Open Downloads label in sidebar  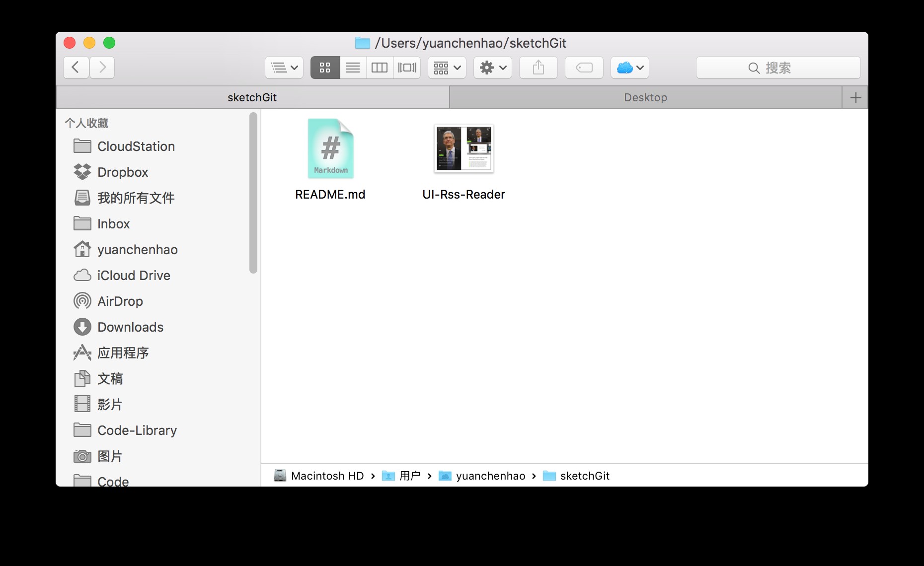coord(130,327)
